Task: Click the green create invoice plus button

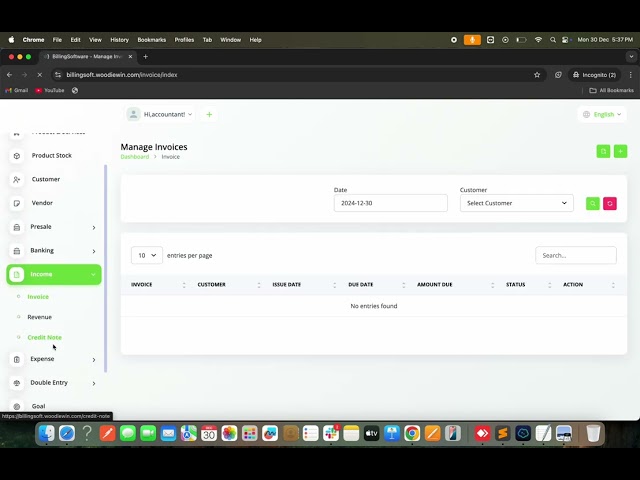Action: (620, 151)
